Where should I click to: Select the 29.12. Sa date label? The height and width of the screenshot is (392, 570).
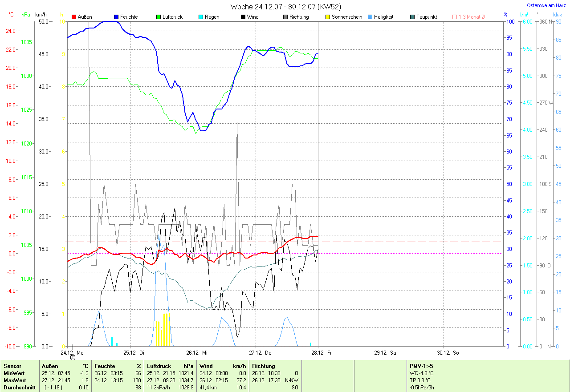click(385, 352)
